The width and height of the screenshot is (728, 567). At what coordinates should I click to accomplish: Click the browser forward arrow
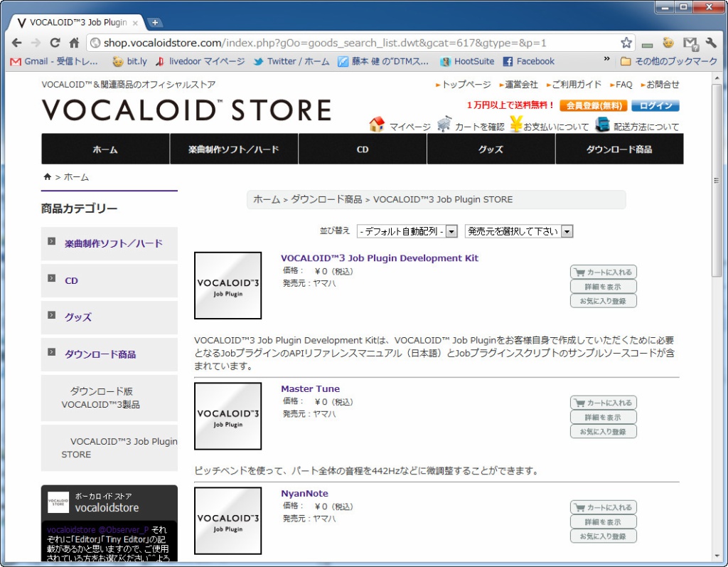[x=36, y=43]
